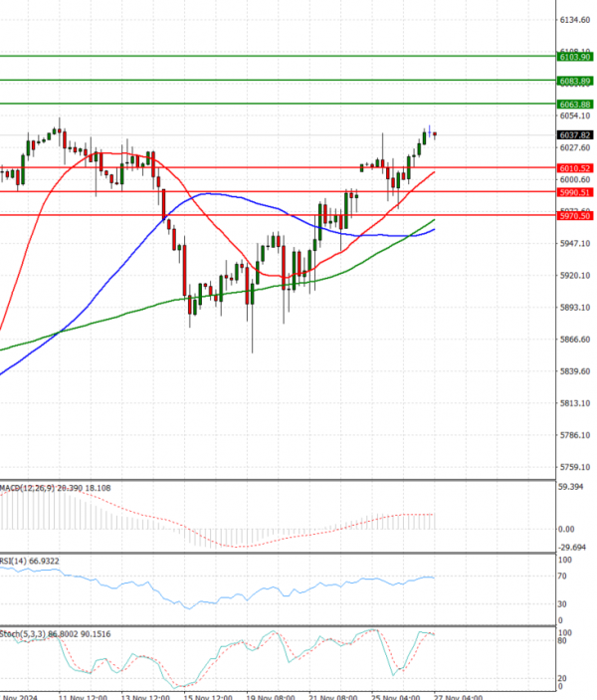This screenshot has width=597, height=700.
Task: Select the 6083.89 green resistance price label
Action: pyautogui.click(x=575, y=81)
